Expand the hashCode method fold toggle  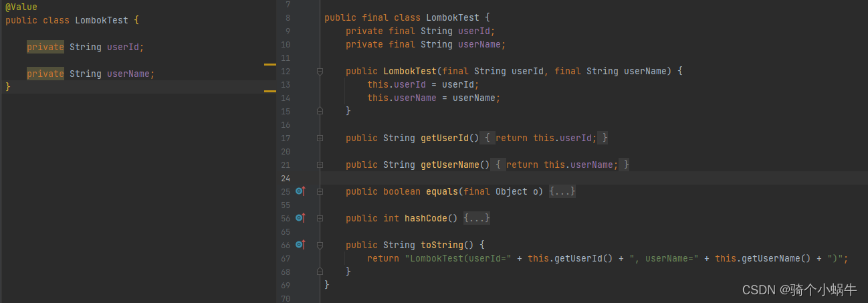[x=320, y=218]
